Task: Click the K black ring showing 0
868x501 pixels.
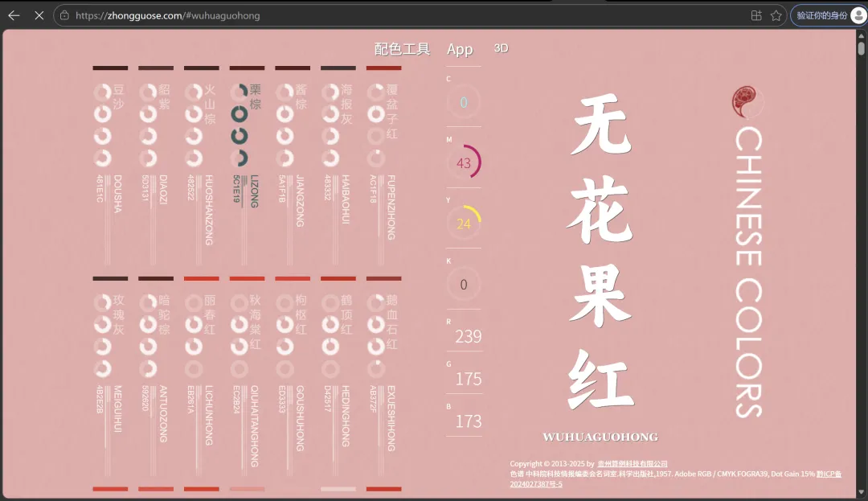Action: point(464,284)
